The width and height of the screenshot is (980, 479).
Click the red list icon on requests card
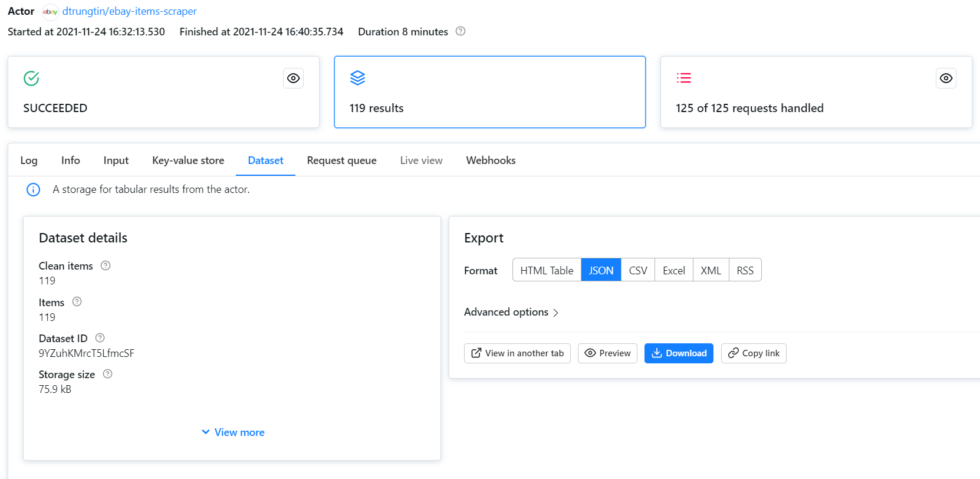coord(684,78)
